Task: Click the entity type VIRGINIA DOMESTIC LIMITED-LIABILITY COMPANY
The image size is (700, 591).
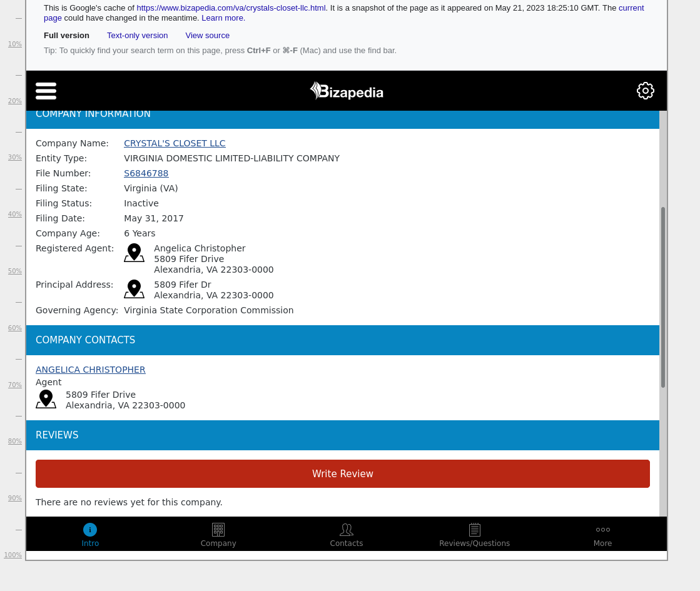Action: [x=231, y=158]
